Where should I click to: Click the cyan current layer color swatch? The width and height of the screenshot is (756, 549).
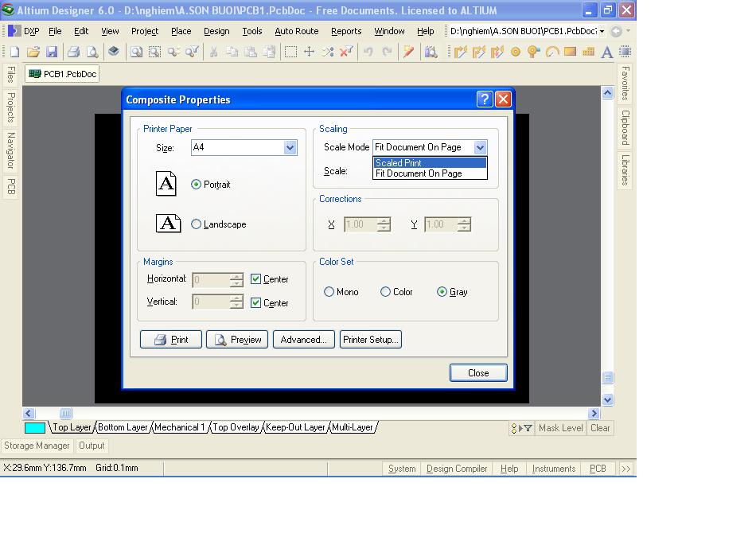coord(35,427)
